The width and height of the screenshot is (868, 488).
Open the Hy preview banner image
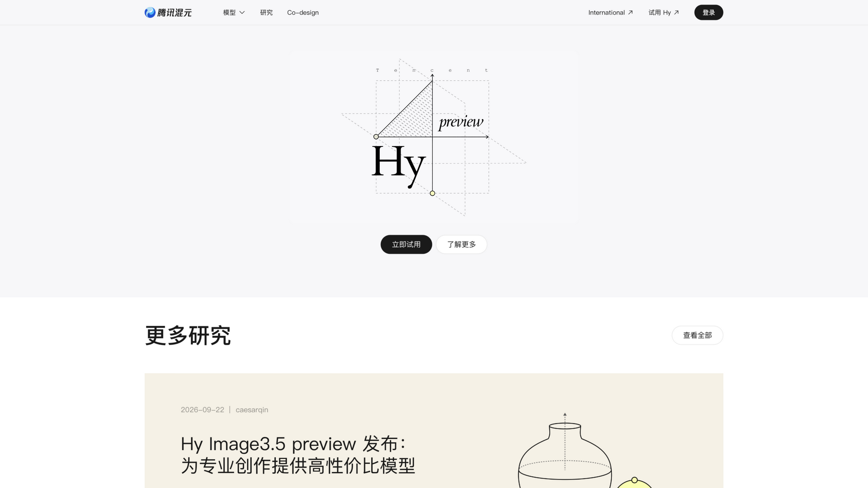(434, 137)
